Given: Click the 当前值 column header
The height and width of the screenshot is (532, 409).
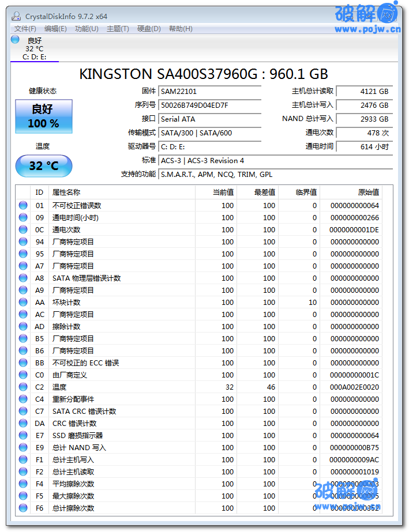Looking at the screenshot, I should [216, 193].
